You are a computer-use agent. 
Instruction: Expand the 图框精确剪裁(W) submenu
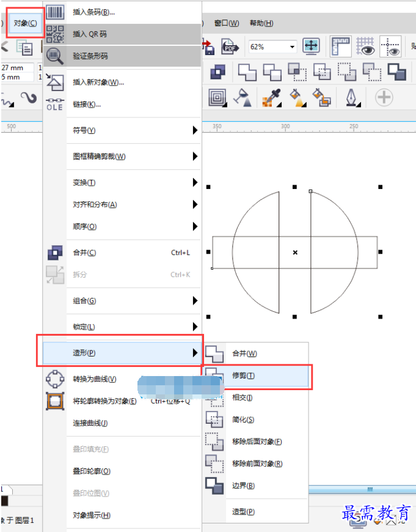tap(122, 157)
